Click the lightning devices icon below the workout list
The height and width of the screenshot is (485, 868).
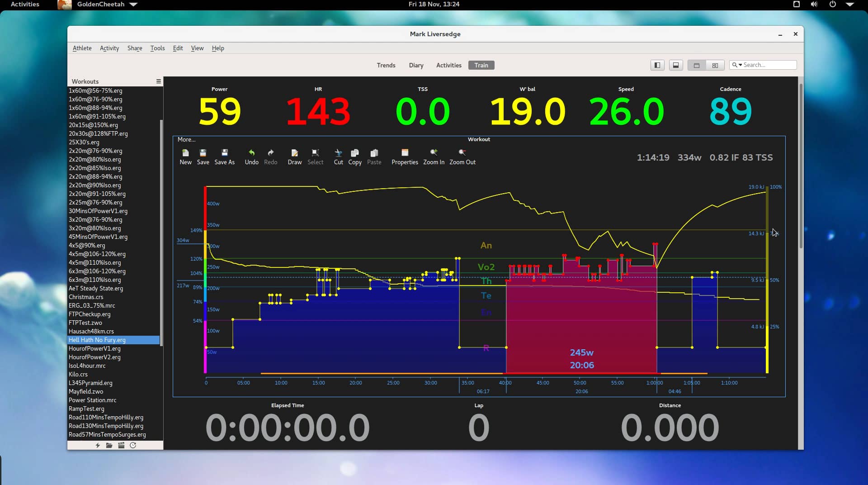click(x=98, y=445)
